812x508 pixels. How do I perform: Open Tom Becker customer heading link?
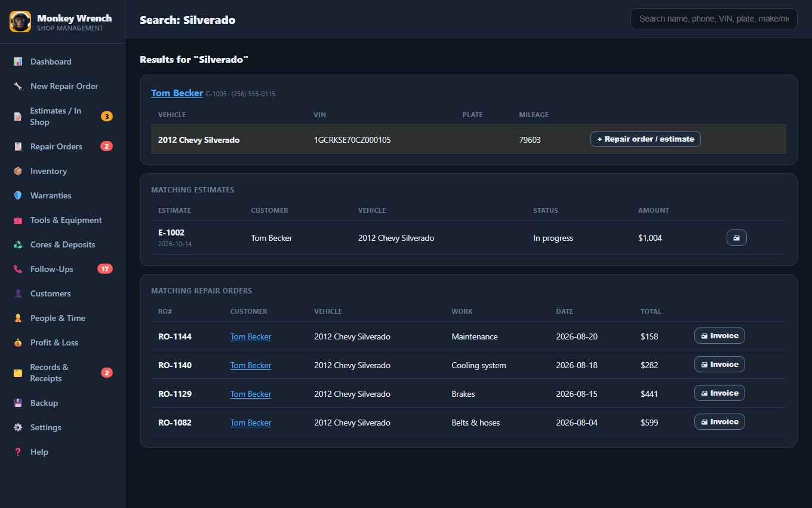[177, 93]
